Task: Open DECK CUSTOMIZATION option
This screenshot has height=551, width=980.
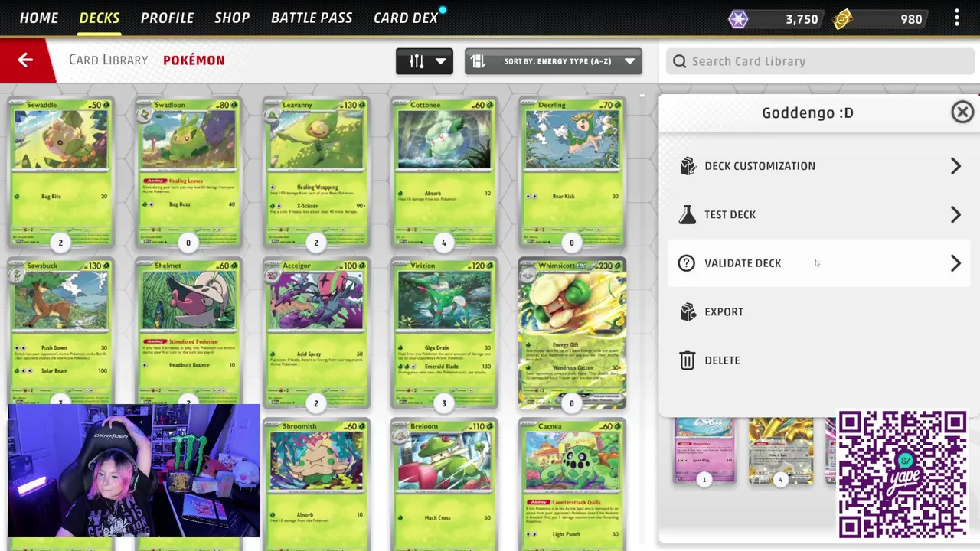Action: (x=819, y=166)
